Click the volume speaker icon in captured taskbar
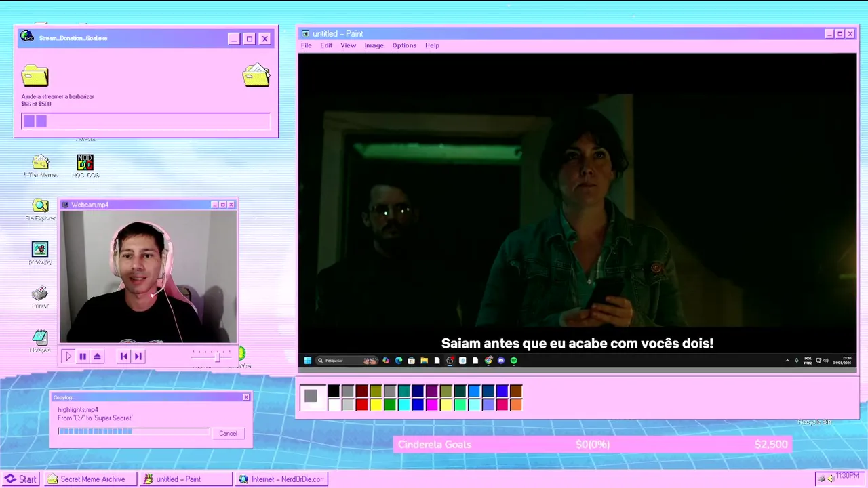The height and width of the screenshot is (488, 868). coord(826,361)
